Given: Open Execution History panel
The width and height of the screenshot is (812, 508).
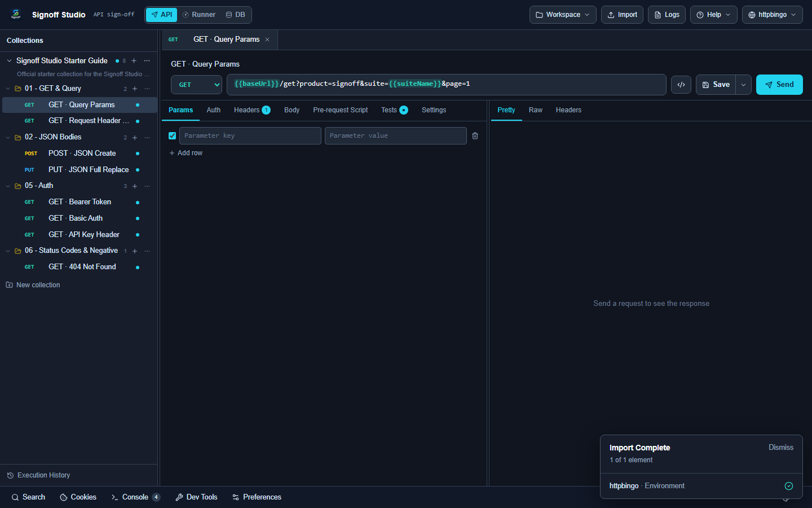Looking at the screenshot, I should pos(38,475).
